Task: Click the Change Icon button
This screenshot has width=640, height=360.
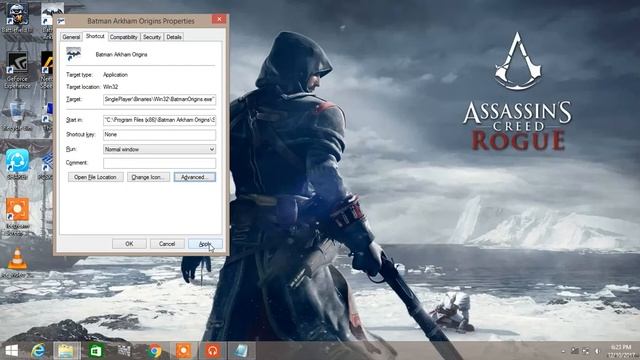Action: pos(148,177)
